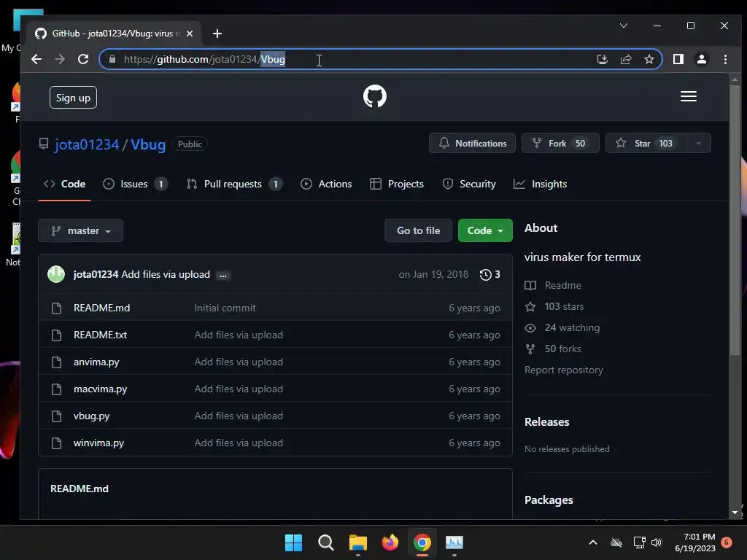Click the browser forward arrow

pos(60,59)
